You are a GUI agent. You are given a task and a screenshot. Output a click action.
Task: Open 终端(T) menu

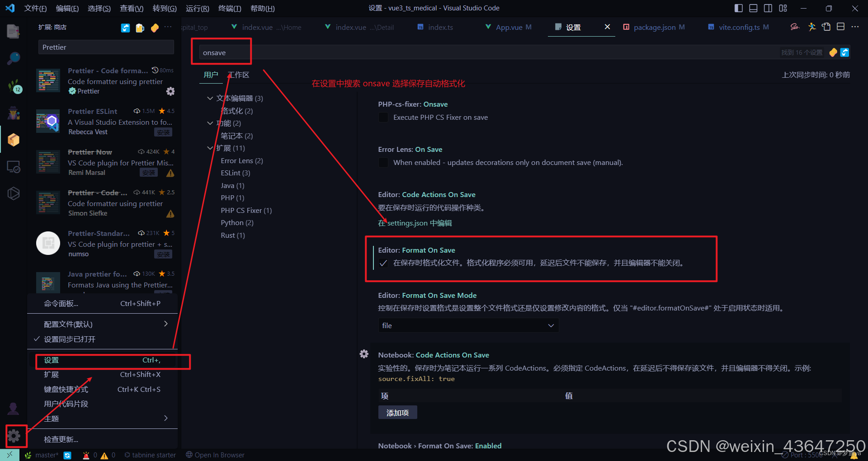[x=230, y=8]
